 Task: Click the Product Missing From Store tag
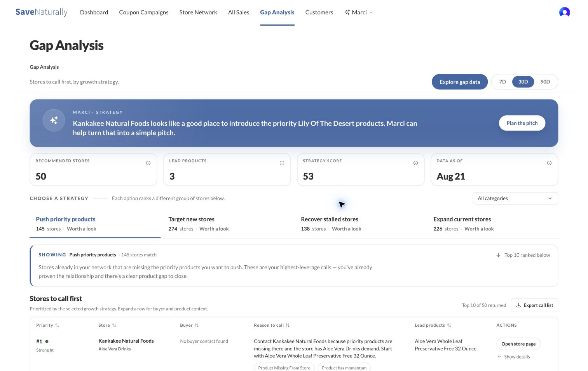click(x=284, y=368)
